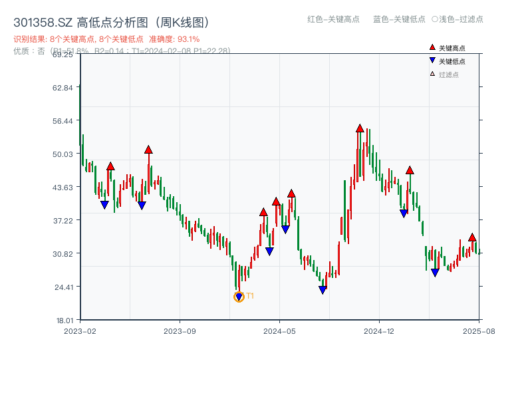The width and height of the screenshot is (532, 399).
Task: Toggle the 关键低点 series visibility
Action: pos(447,59)
